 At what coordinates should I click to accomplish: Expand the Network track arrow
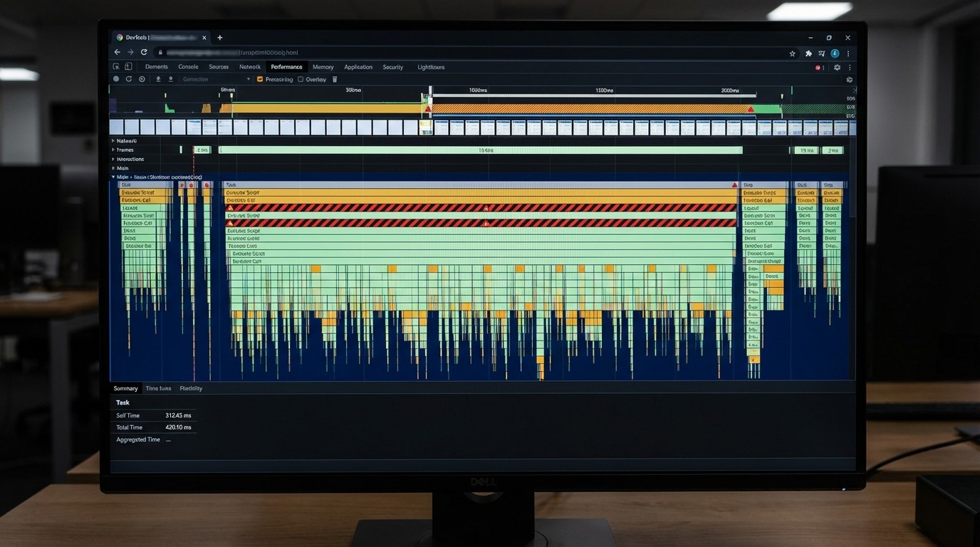coord(113,141)
